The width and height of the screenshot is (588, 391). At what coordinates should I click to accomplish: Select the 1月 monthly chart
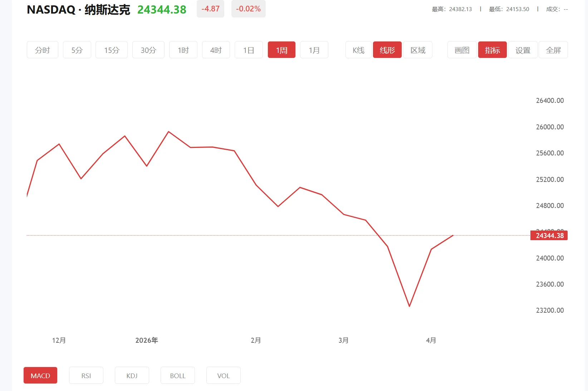tap(314, 50)
